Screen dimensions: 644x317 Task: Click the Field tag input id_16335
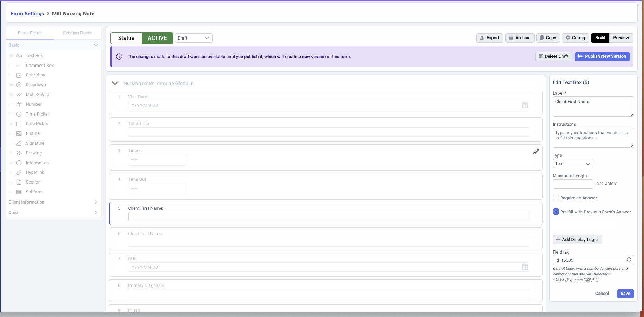tap(593, 260)
